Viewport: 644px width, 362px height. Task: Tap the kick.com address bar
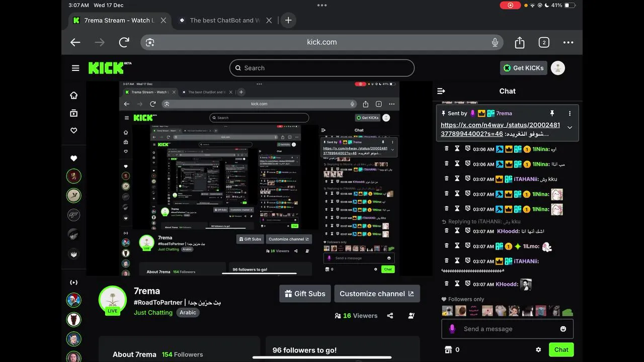[322, 42]
